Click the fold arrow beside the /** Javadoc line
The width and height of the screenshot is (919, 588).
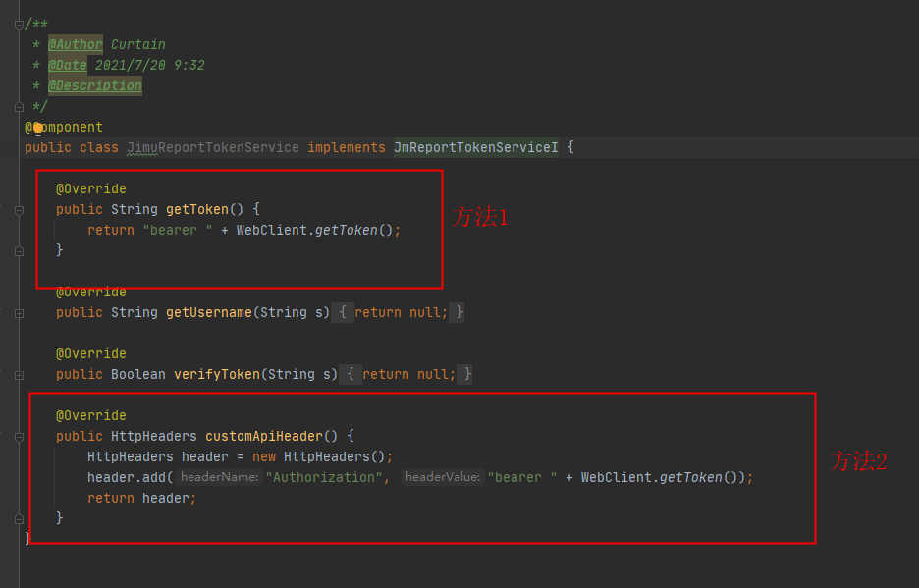pyautogui.click(x=19, y=25)
